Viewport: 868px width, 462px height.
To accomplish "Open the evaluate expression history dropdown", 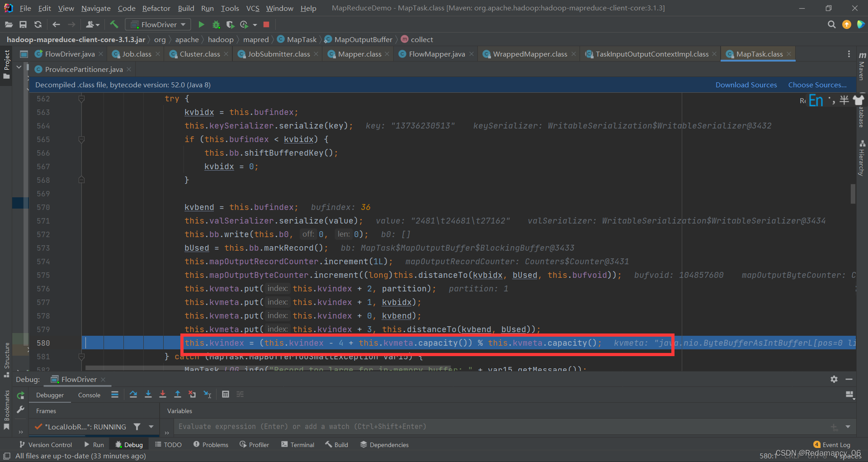I will pyautogui.click(x=848, y=427).
